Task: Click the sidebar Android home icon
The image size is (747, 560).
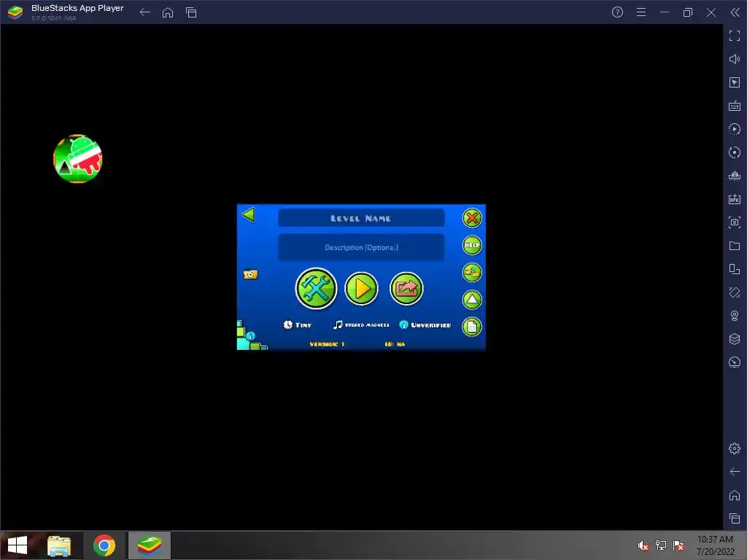Action: pos(735,495)
